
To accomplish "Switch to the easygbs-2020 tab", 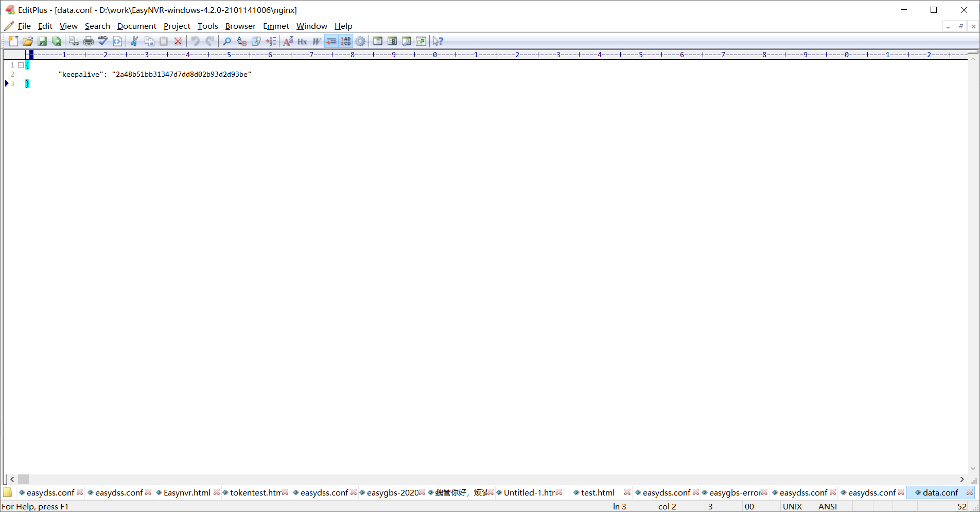I will (x=392, y=492).
